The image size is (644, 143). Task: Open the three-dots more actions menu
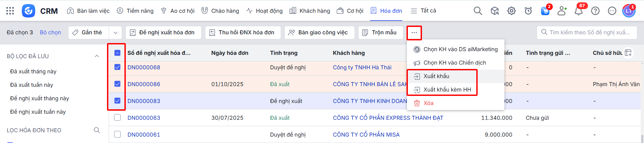414,33
